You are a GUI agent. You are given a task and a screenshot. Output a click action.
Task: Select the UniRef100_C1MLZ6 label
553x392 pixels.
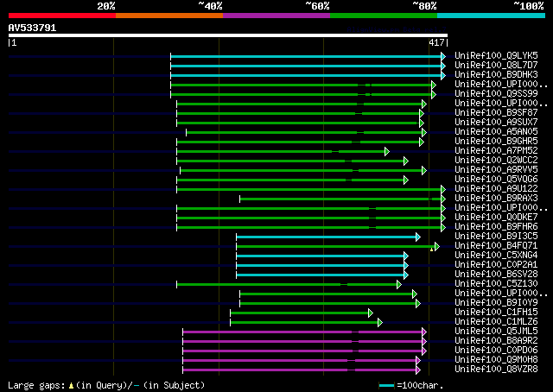coord(496,322)
